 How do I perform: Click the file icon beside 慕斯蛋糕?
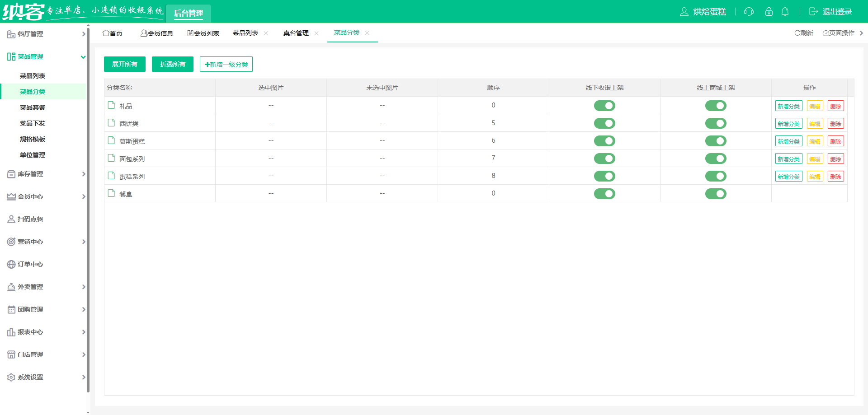tap(111, 140)
